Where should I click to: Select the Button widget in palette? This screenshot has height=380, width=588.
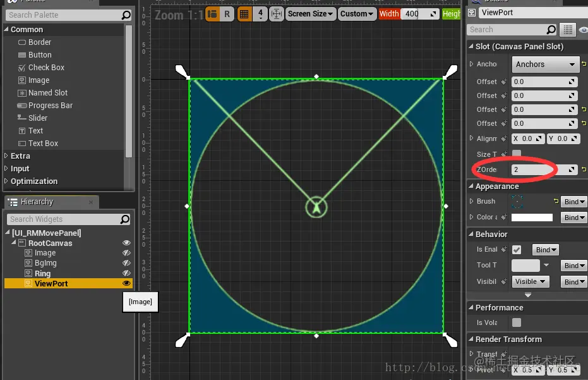click(35, 55)
